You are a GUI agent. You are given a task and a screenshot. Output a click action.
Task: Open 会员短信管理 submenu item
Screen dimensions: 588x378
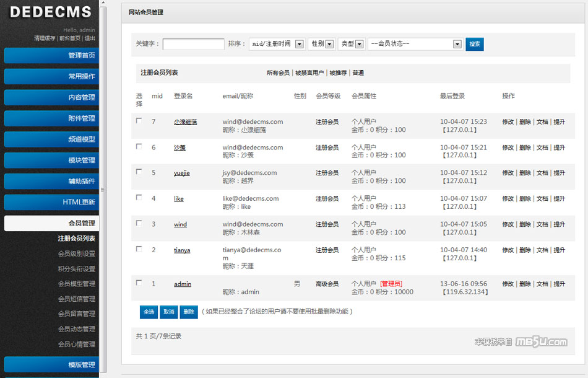76,299
